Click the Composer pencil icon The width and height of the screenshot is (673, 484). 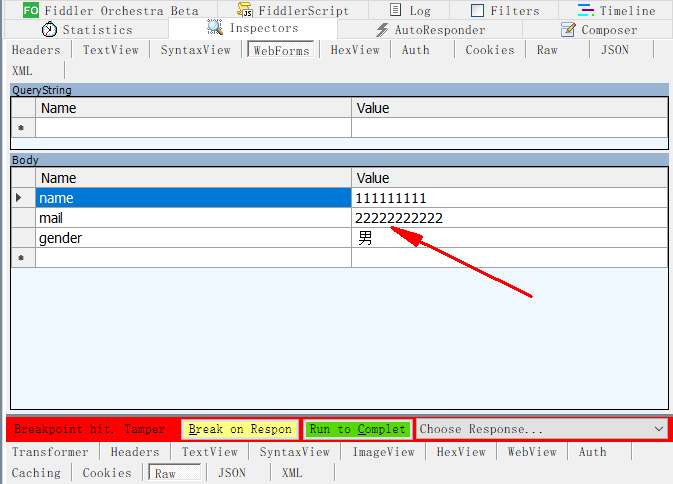pyautogui.click(x=568, y=30)
